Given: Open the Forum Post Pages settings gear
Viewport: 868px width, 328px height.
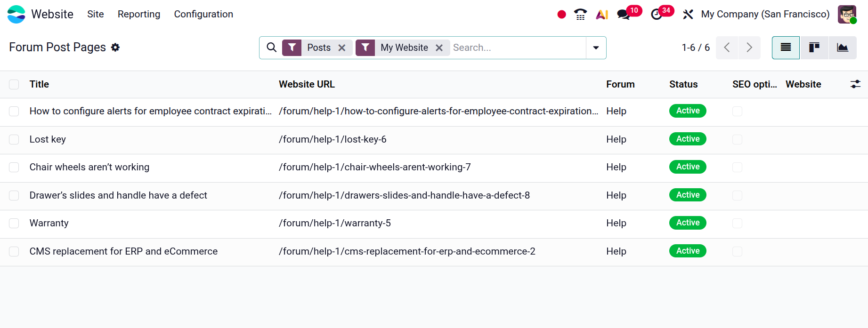Looking at the screenshot, I should [x=115, y=48].
